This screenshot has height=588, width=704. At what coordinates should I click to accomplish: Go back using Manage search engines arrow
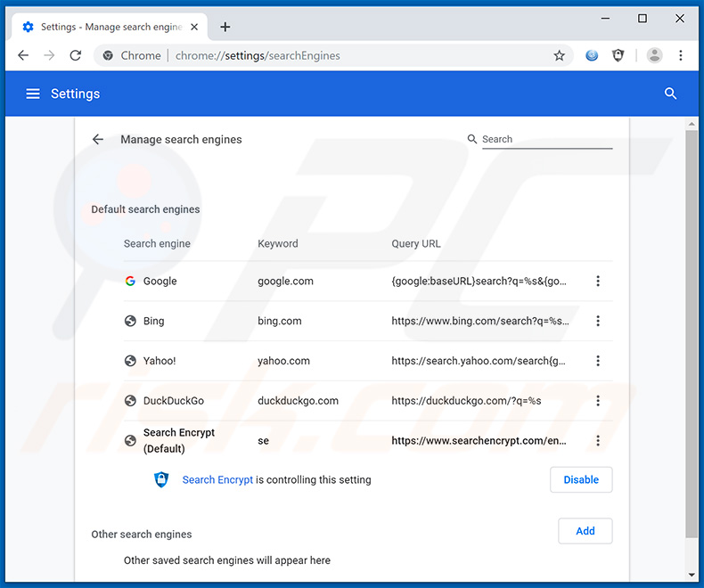click(98, 139)
